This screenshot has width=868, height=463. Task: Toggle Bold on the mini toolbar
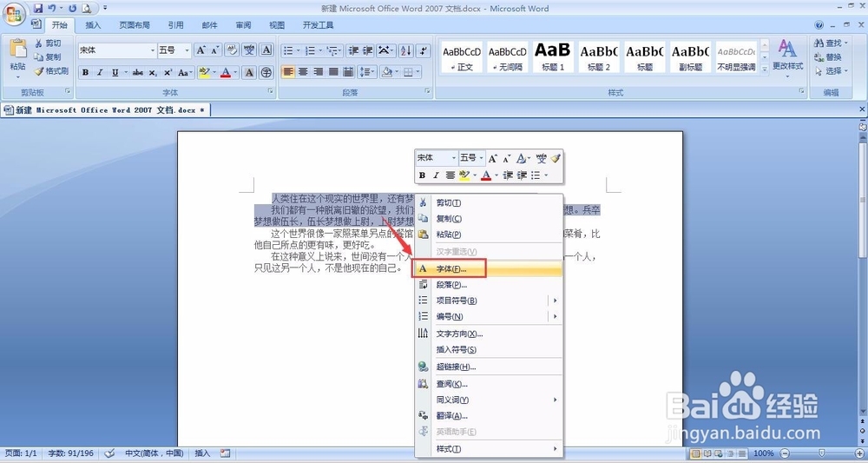423,175
